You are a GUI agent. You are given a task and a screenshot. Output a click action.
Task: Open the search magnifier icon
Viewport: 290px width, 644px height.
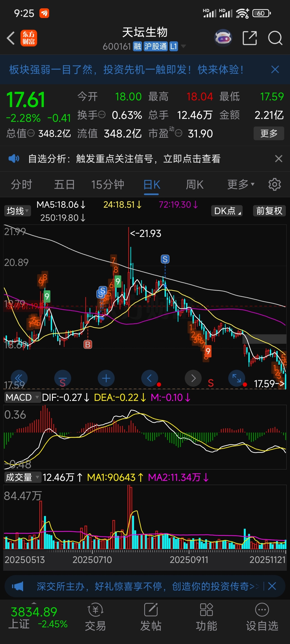click(x=275, y=38)
